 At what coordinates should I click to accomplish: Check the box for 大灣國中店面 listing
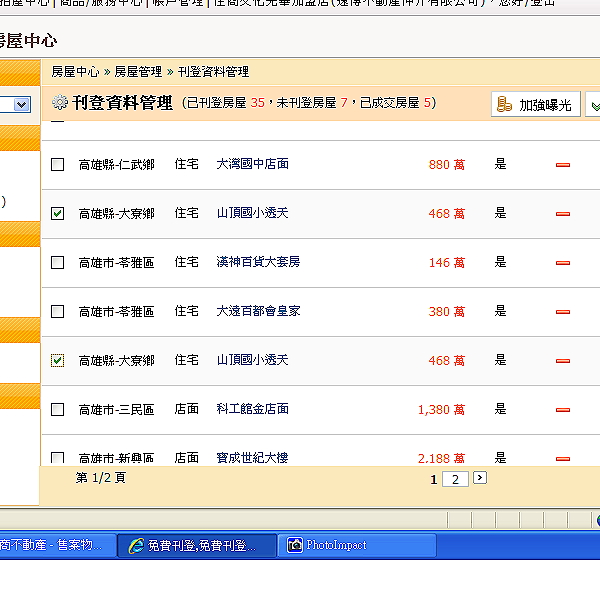tap(57, 165)
